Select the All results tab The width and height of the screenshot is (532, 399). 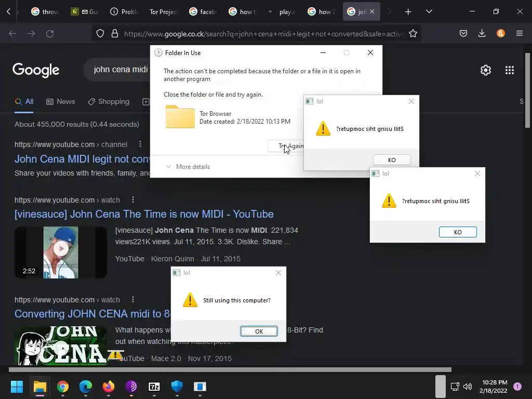coord(24,102)
